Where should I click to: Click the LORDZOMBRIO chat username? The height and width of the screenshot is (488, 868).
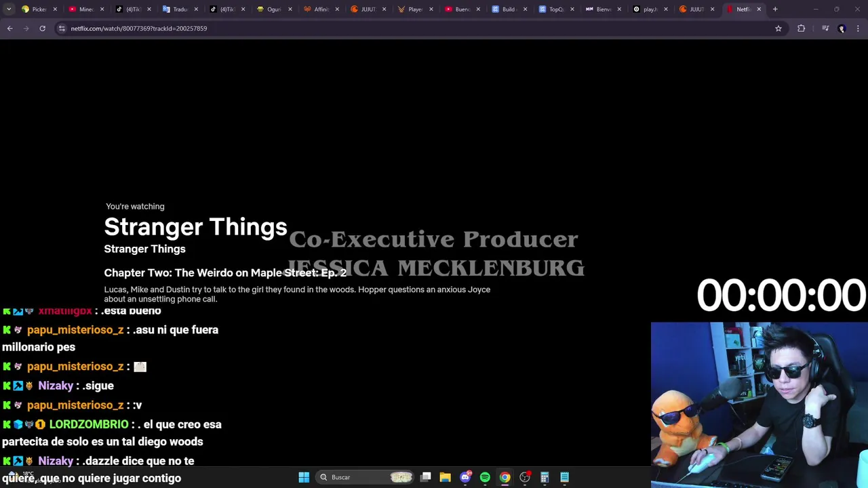click(89, 424)
